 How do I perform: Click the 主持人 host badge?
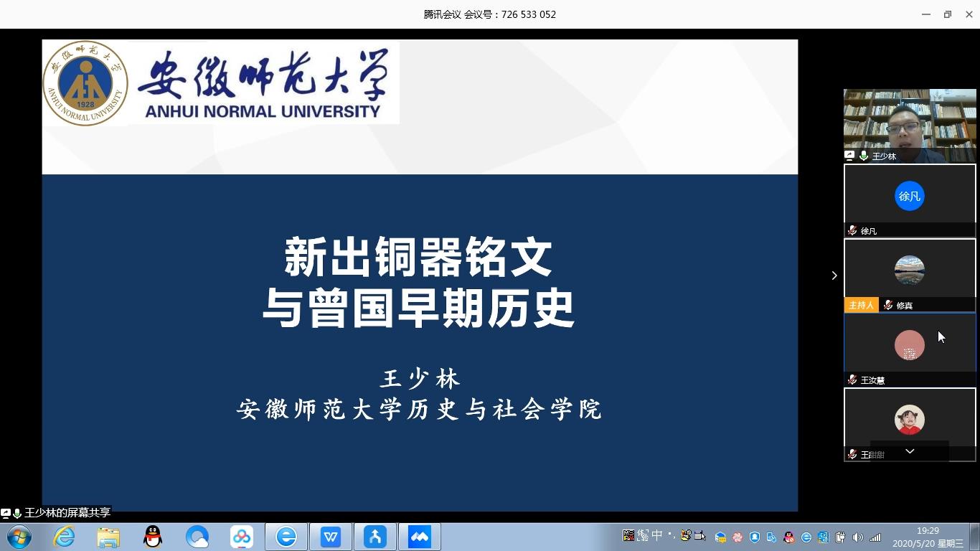(x=861, y=306)
